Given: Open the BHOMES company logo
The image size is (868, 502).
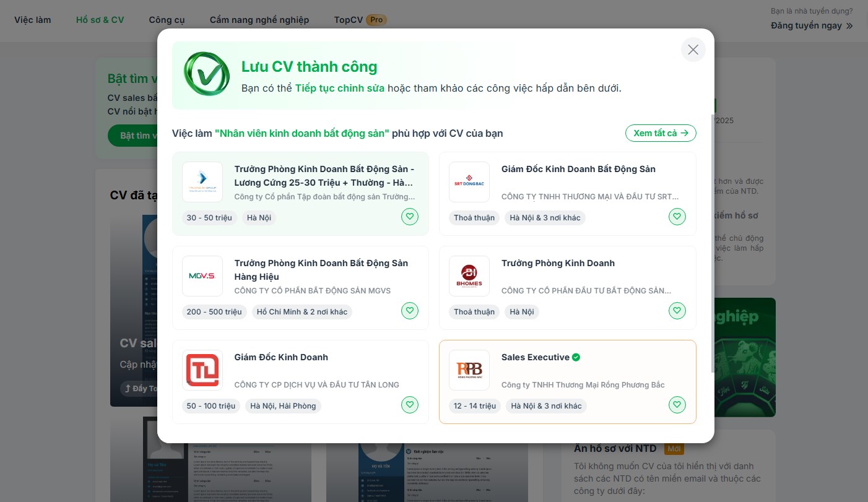Looking at the screenshot, I should tap(469, 276).
